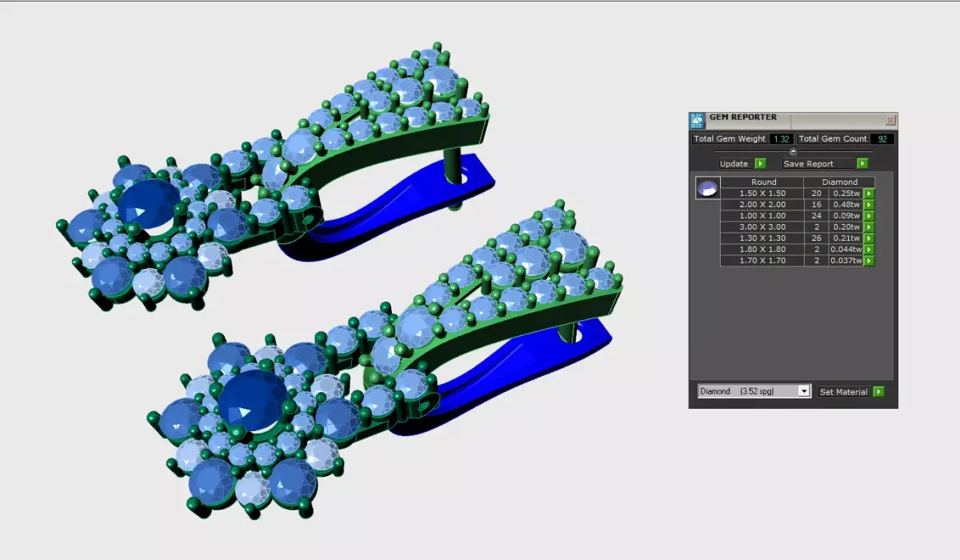
Task: Click the green arrow for the 1.70 X 1.70 row
Action: point(869,260)
